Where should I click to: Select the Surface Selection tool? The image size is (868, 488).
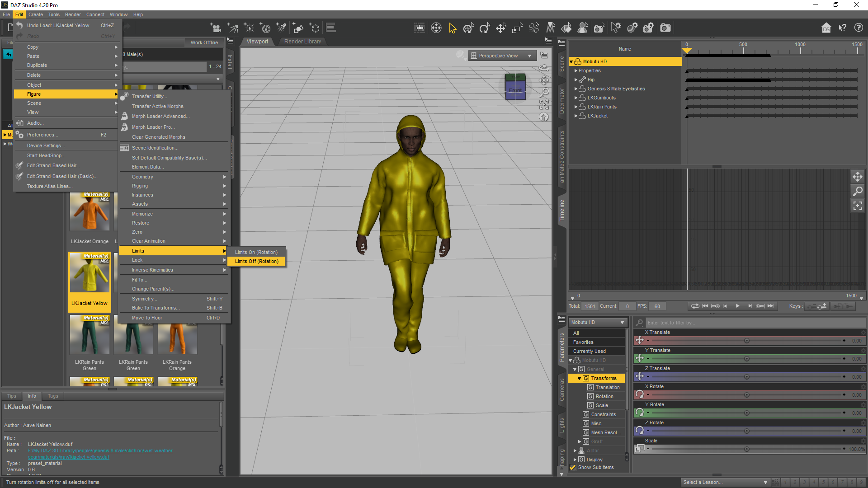pos(566,28)
